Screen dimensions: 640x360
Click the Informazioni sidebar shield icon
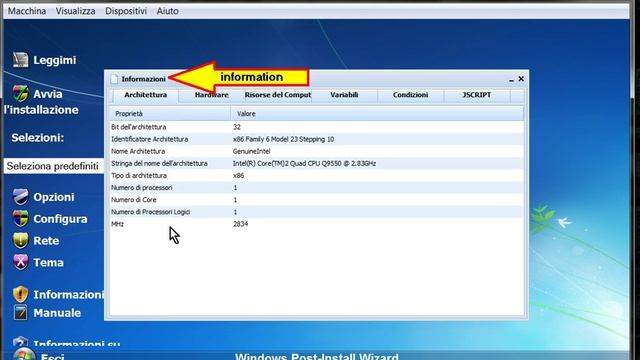point(20,294)
